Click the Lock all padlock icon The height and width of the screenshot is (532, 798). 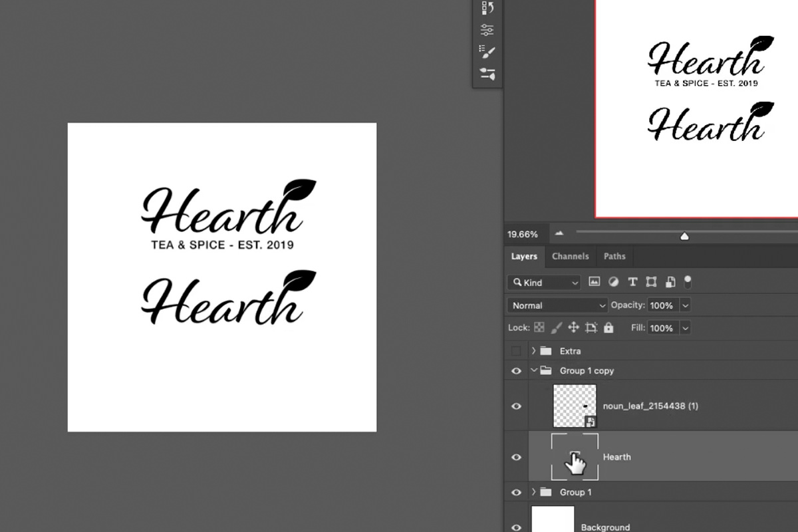608,327
